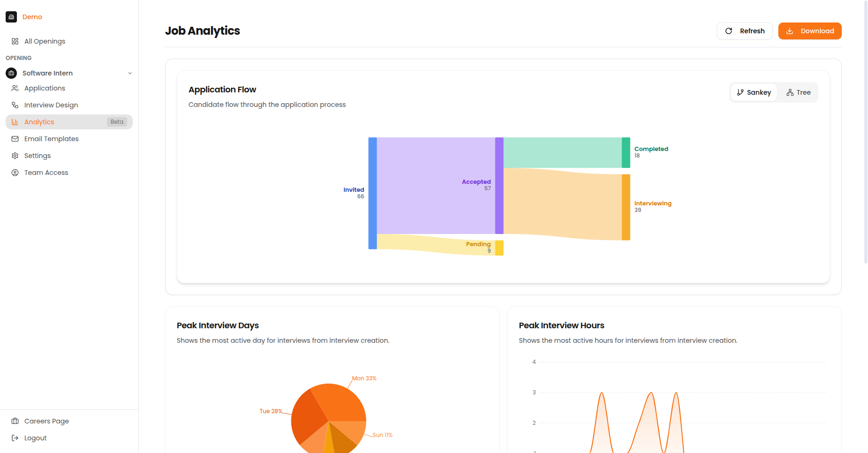Screen dimensions: 868x453
Task: Select the Team Access person icon
Action: click(x=15, y=172)
